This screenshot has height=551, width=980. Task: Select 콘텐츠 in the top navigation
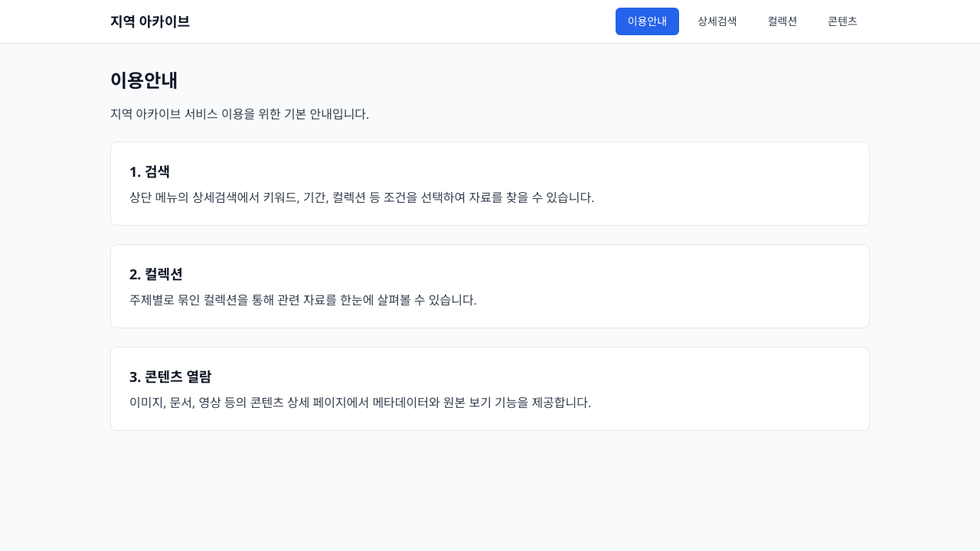[x=842, y=21]
